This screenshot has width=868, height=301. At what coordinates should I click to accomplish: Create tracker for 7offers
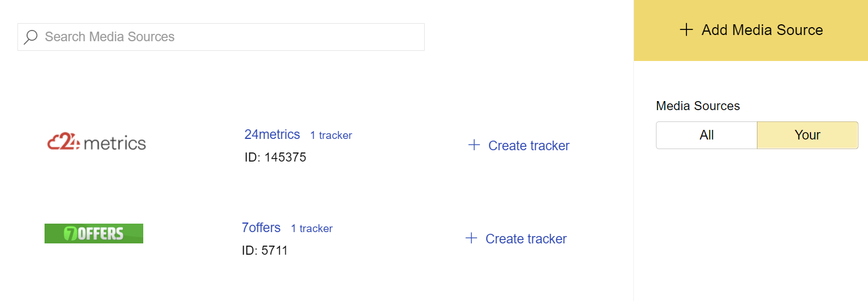pyautogui.click(x=526, y=239)
